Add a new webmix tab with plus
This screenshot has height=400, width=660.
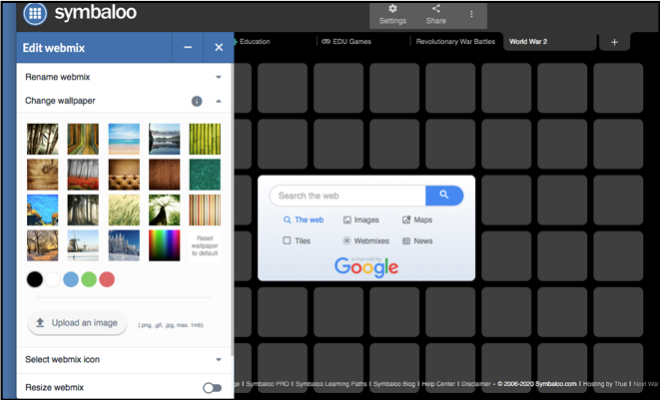point(614,42)
